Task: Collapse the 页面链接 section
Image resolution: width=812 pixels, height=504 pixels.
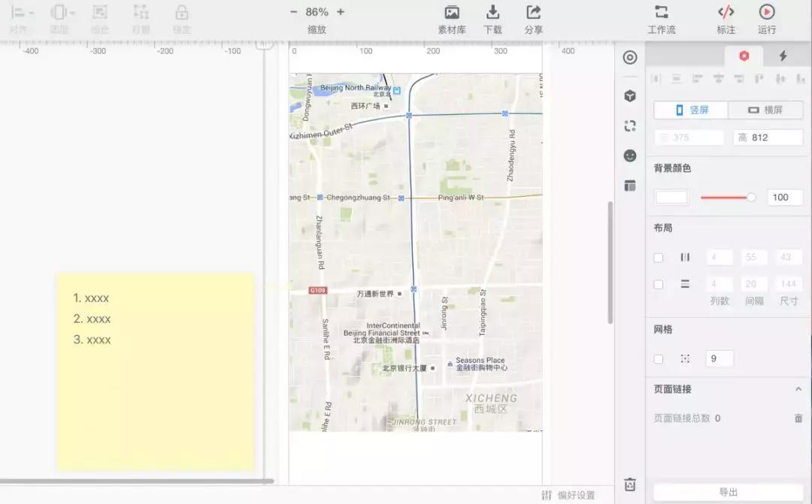Action: 798,389
